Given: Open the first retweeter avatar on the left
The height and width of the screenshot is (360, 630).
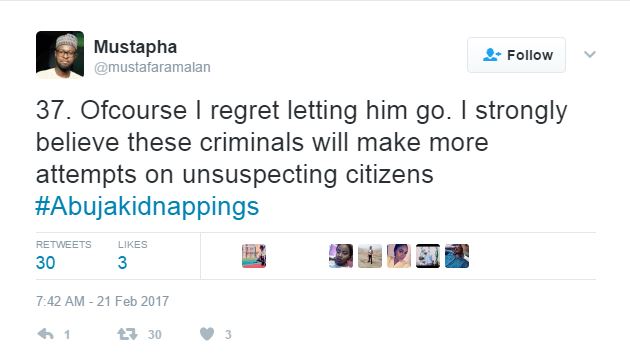Looking at the screenshot, I should [x=254, y=256].
